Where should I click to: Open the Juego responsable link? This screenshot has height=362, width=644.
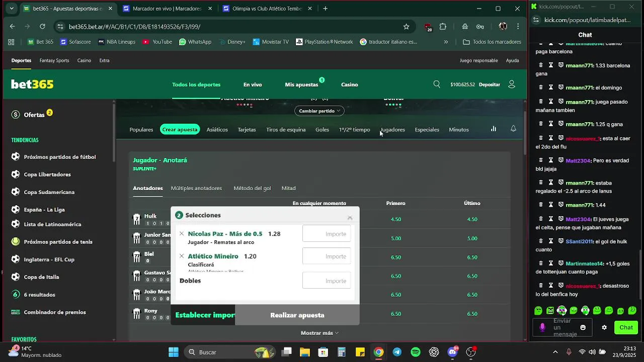[x=478, y=60]
